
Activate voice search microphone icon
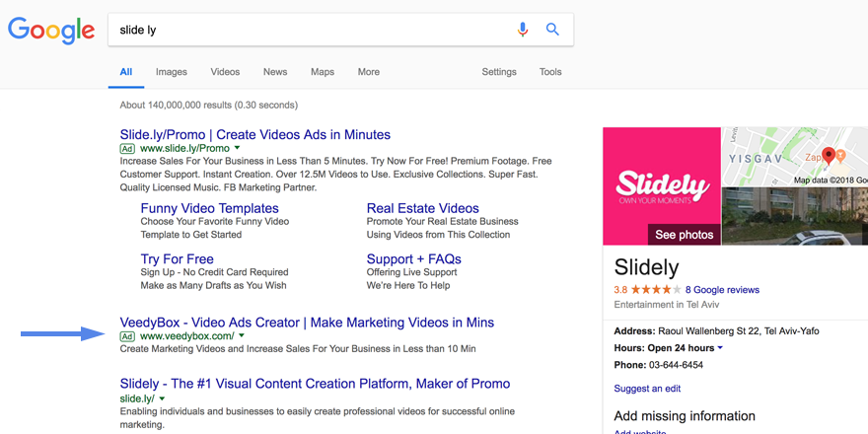(522, 30)
